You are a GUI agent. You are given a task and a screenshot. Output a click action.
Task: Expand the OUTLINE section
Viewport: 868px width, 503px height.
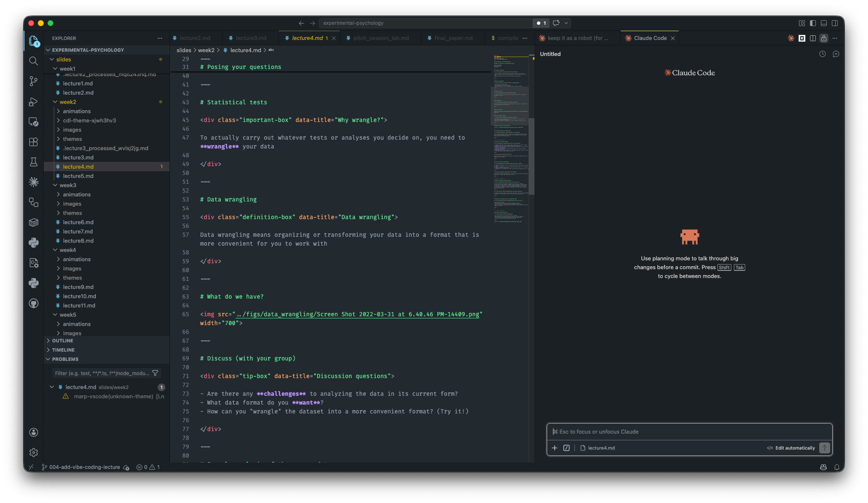point(63,341)
